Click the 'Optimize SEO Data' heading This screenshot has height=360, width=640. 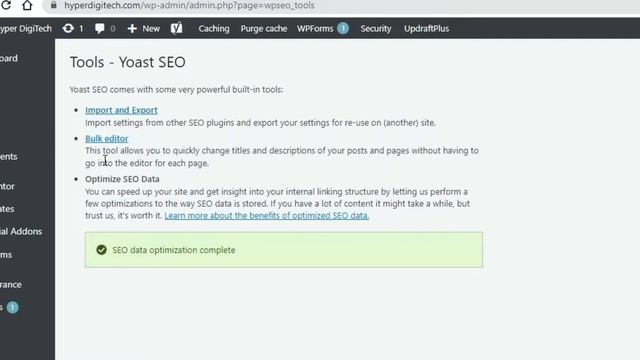click(122, 179)
